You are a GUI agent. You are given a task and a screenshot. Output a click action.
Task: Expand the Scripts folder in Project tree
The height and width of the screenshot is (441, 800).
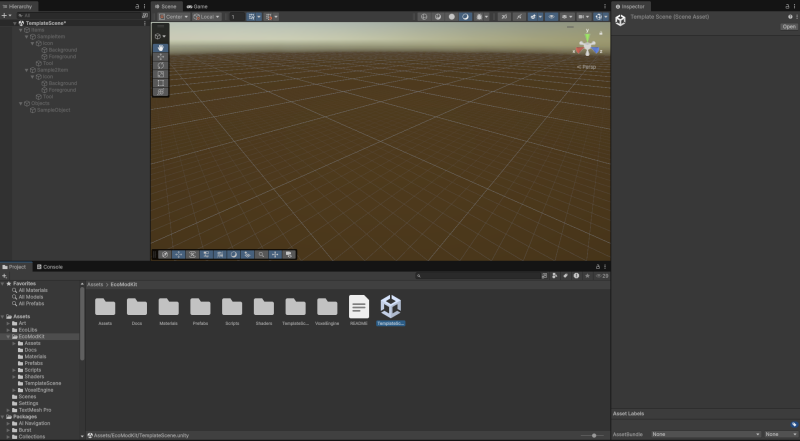click(x=14, y=370)
